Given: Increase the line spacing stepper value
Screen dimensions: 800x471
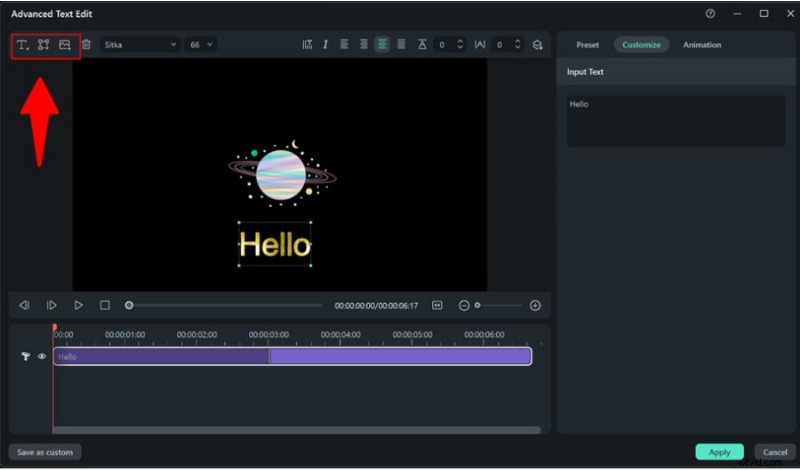Looking at the screenshot, I should (460, 41).
